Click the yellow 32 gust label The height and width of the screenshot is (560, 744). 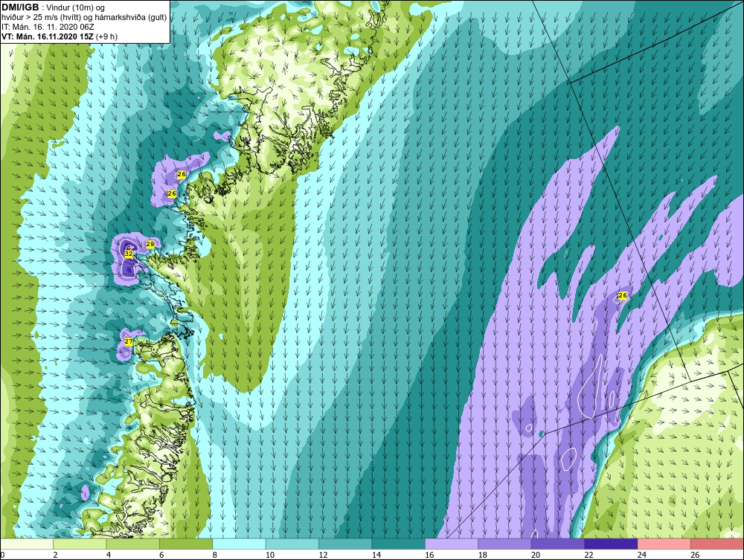(x=129, y=254)
